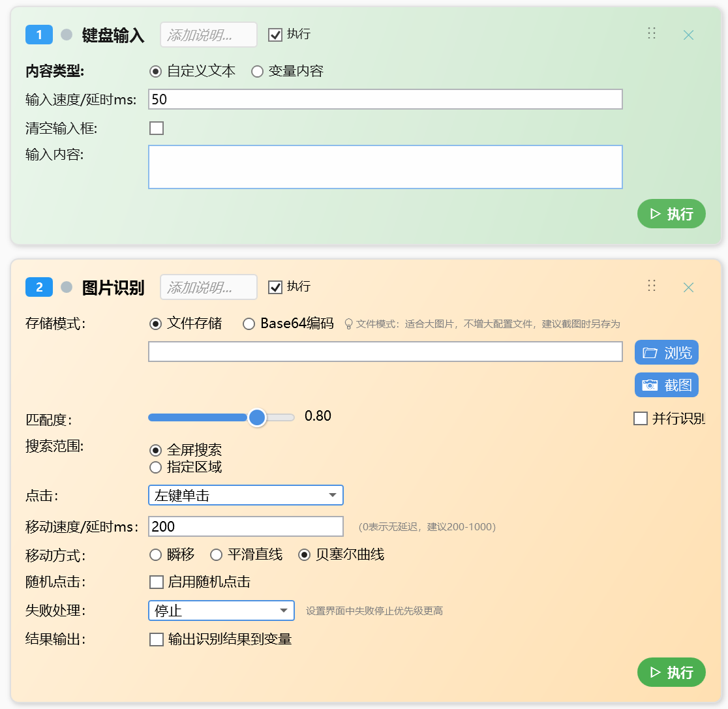Viewport: 728px width, 709px height.
Task: Click the 键盘输入 step title
Action: 114,35
